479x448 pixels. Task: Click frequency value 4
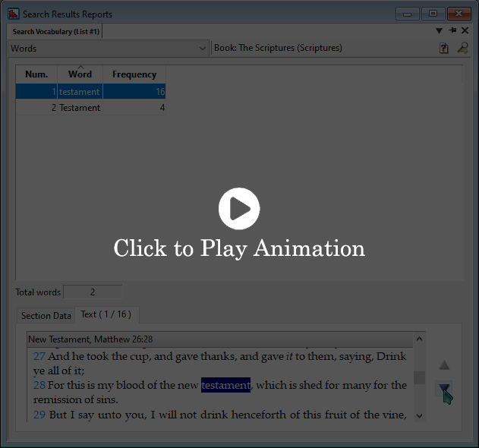[134, 108]
